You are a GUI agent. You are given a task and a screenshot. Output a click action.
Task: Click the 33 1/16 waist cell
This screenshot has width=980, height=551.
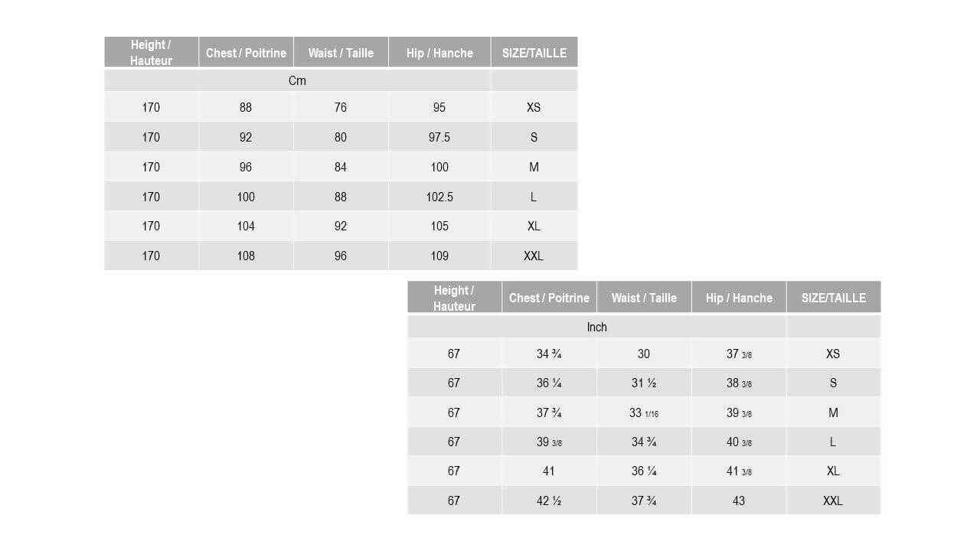click(x=643, y=412)
